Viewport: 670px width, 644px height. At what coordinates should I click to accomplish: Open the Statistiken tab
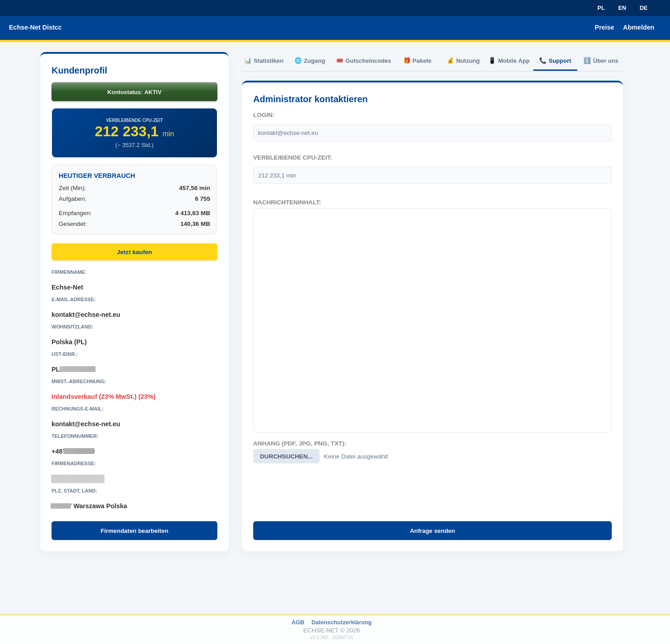(x=264, y=61)
